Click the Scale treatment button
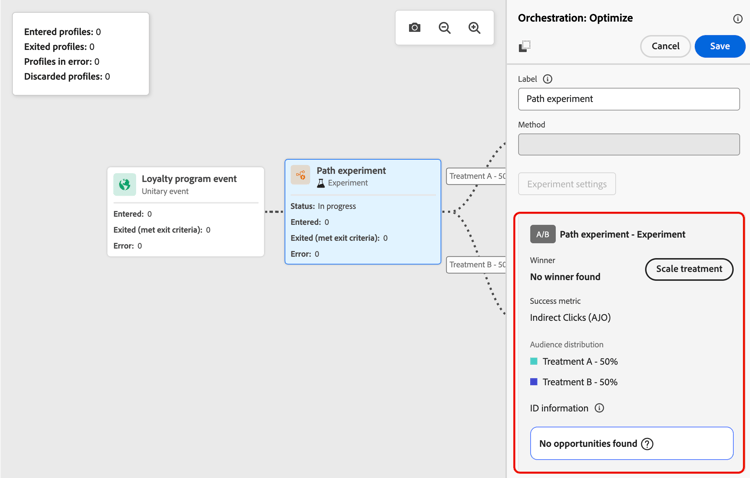 (x=689, y=269)
